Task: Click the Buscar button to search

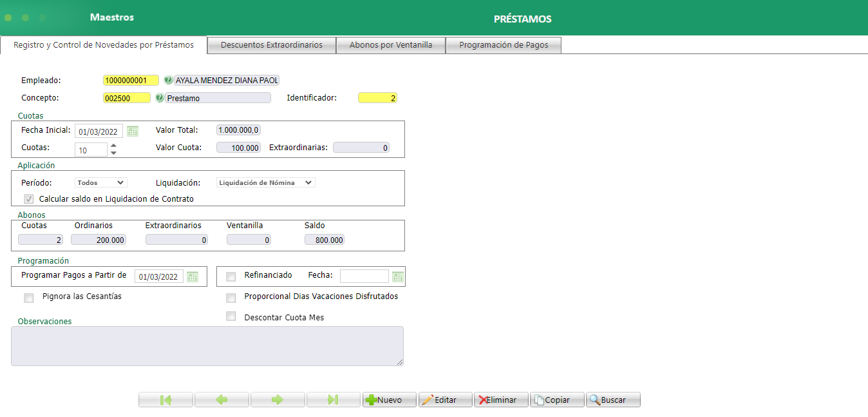Action: click(x=612, y=399)
